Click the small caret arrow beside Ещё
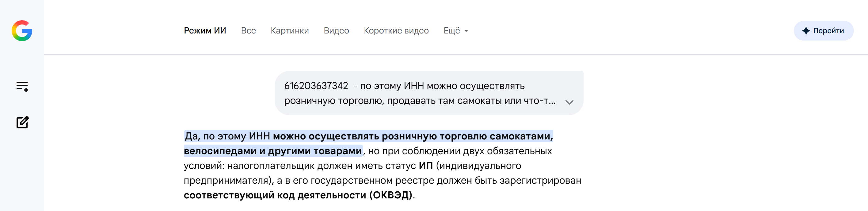Screen dimensions: 868x211 466,31
